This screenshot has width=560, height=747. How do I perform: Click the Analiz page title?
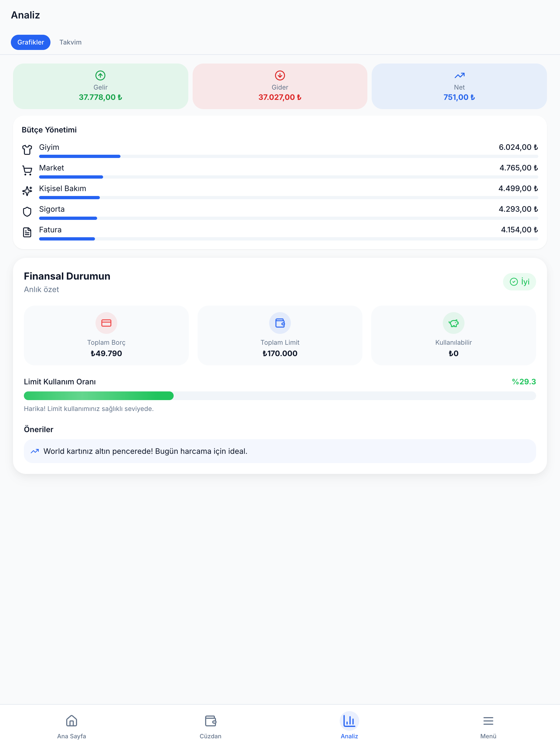pyautogui.click(x=26, y=15)
